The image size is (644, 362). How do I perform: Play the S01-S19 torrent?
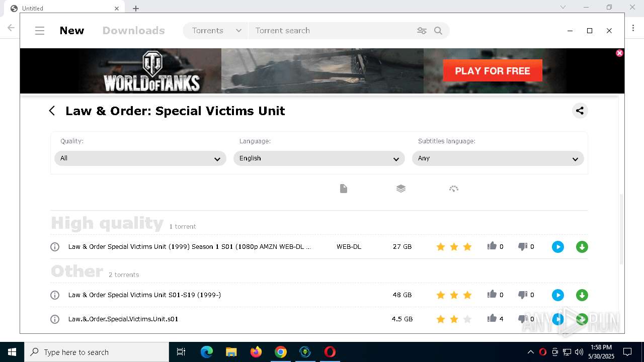pyautogui.click(x=558, y=295)
